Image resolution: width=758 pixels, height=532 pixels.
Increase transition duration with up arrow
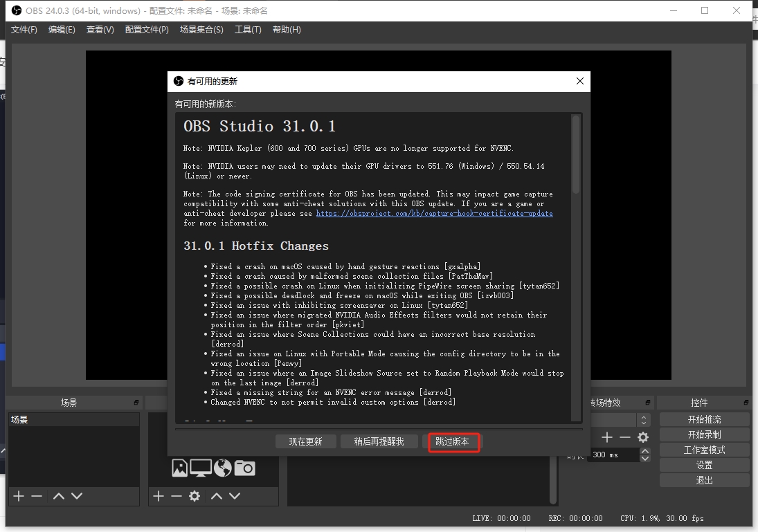tap(645, 451)
